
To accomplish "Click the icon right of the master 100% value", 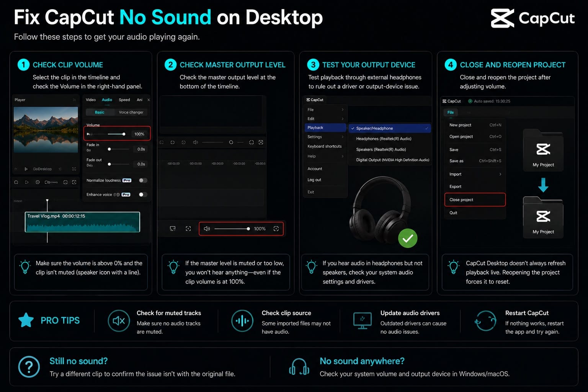I will (x=276, y=229).
